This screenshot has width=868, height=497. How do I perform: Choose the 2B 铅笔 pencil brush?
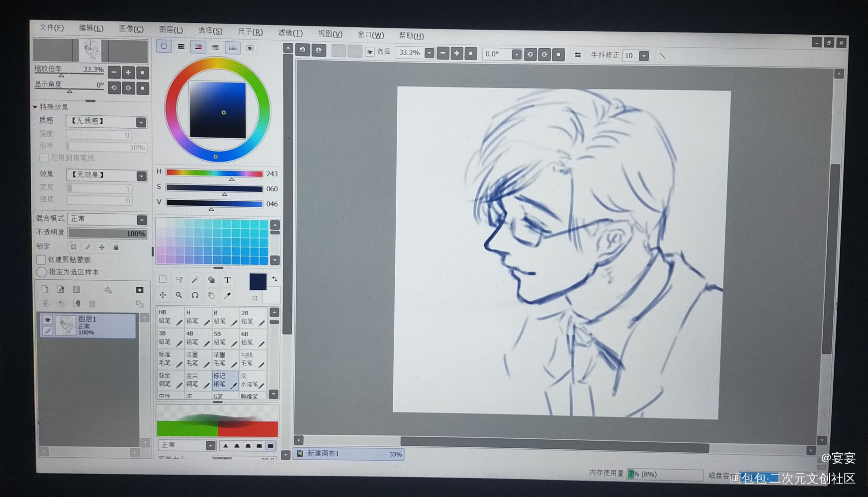(x=253, y=318)
